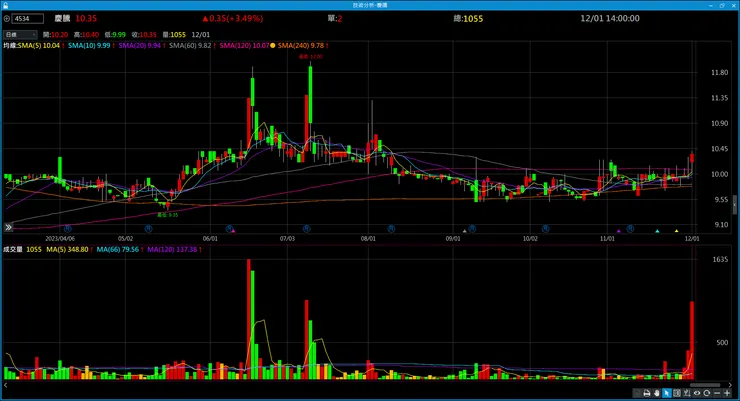740x401 pixels.
Task: Click the tallest red volume bar
Action: point(249,319)
